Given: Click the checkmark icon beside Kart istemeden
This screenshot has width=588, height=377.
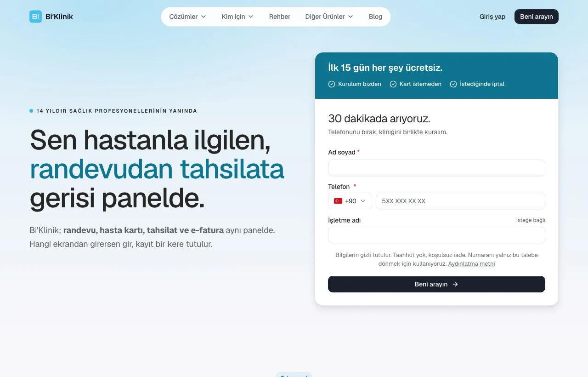Looking at the screenshot, I should (393, 84).
